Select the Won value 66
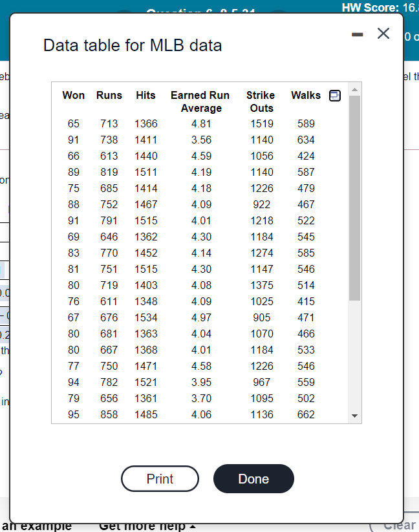 point(73,156)
